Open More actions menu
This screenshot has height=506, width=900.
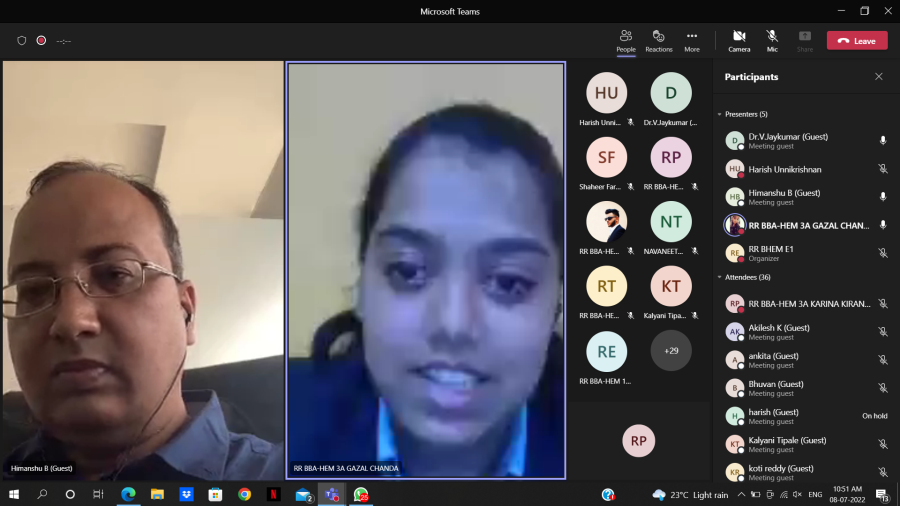click(692, 40)
